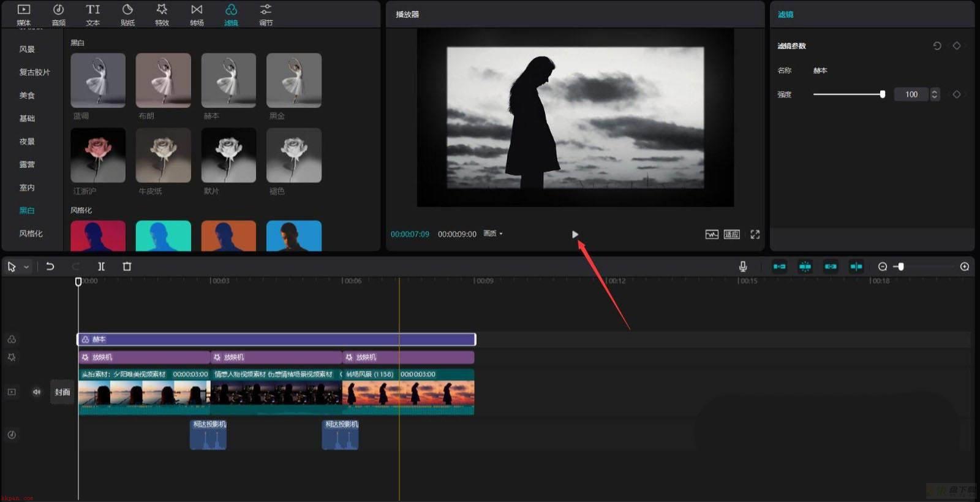The height and width of the screenshot is (502, 980).
Task: Toggle preview axis on timeline
Action: (x=856, y=266)
